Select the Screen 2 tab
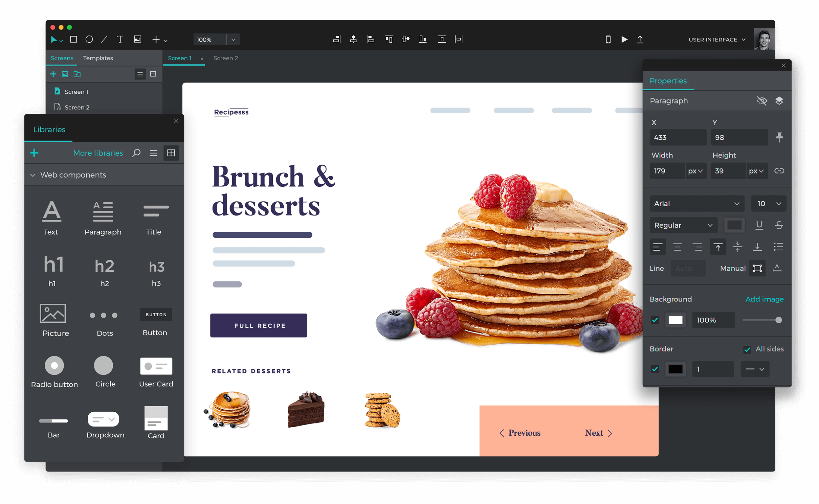819x504 pixels. (x=226, y=58)
